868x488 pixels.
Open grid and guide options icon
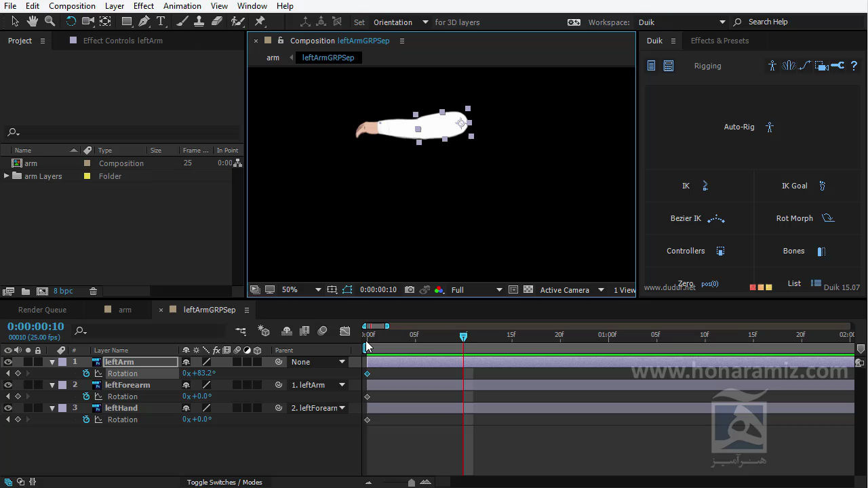click(332, 289)
